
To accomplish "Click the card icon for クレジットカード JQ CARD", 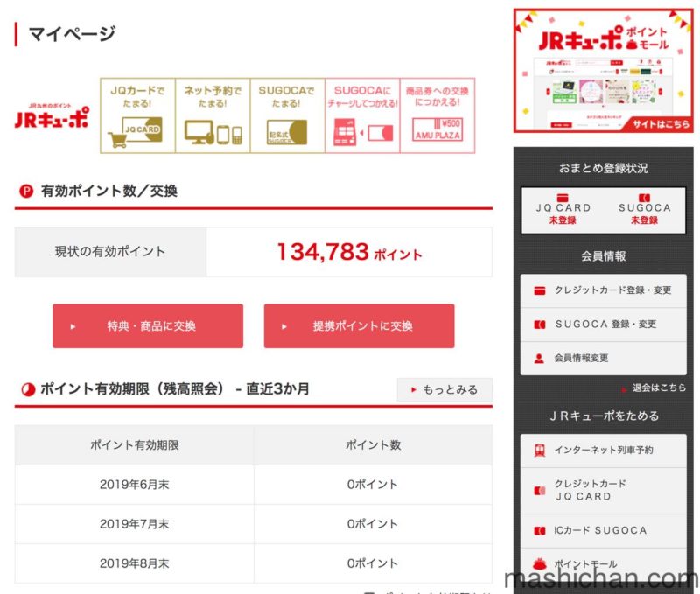I will point(540,491).
